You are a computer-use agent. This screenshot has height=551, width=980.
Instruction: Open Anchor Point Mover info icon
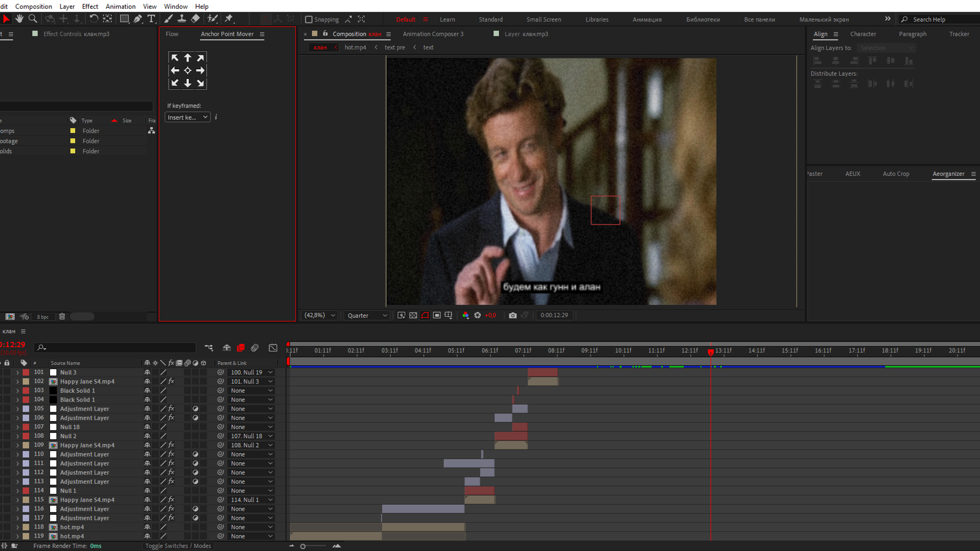216,117
